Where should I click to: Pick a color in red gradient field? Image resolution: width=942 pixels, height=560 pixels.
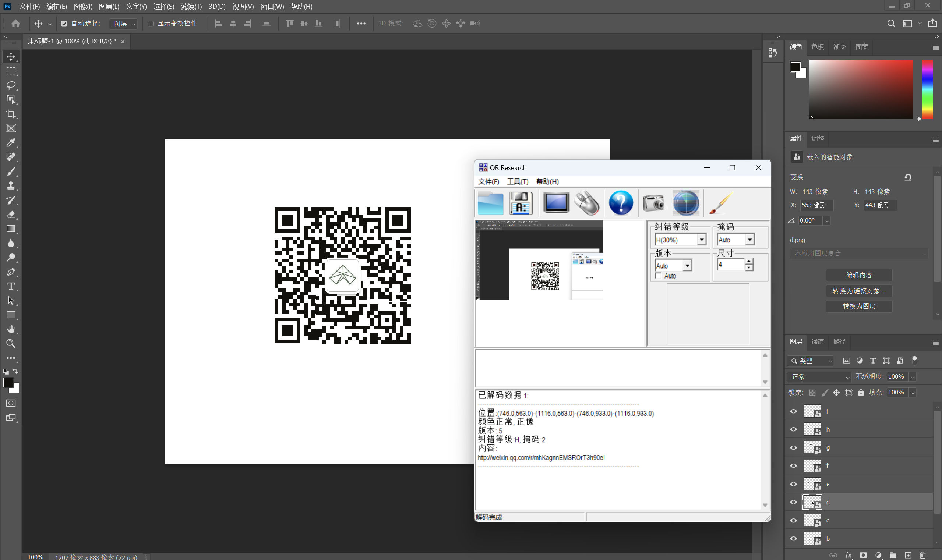pyautogui.click(x=861, y=89)
